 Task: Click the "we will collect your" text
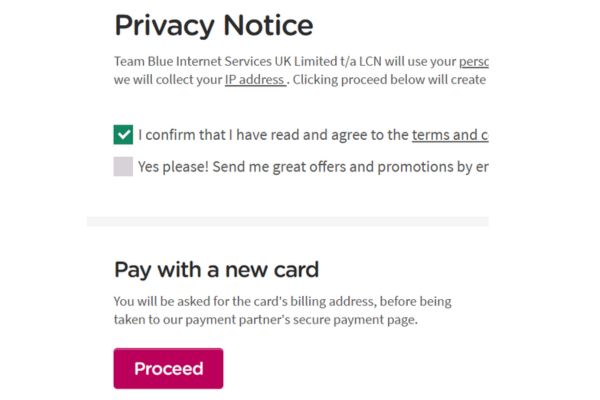point(167,80)
